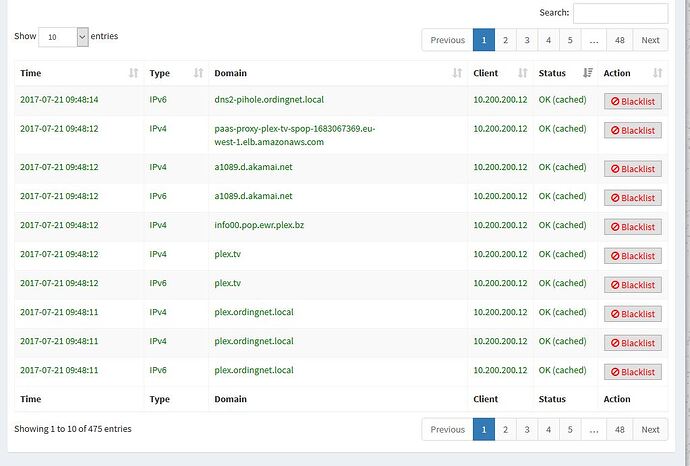Click the Action column sort icon

pos(657,73)
